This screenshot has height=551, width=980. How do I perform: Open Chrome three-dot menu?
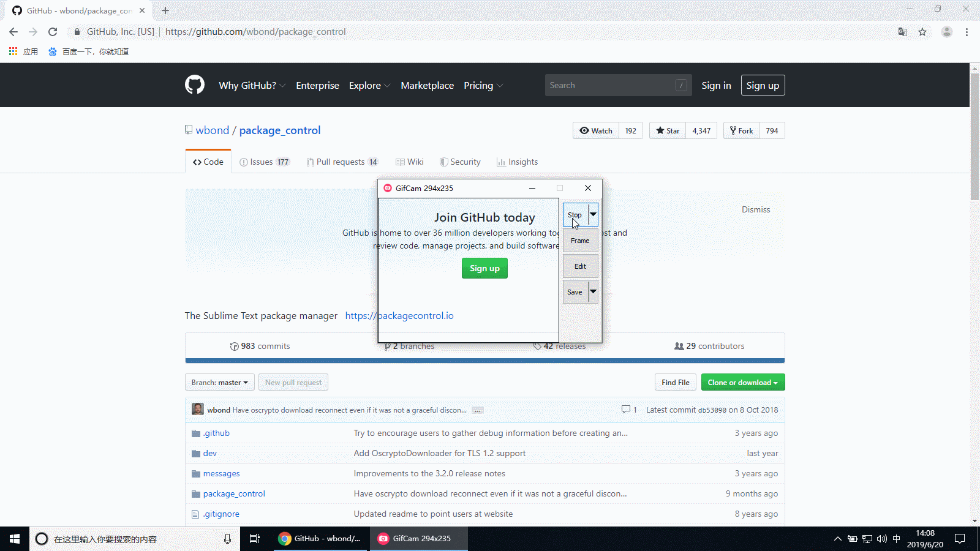point(967,32)
